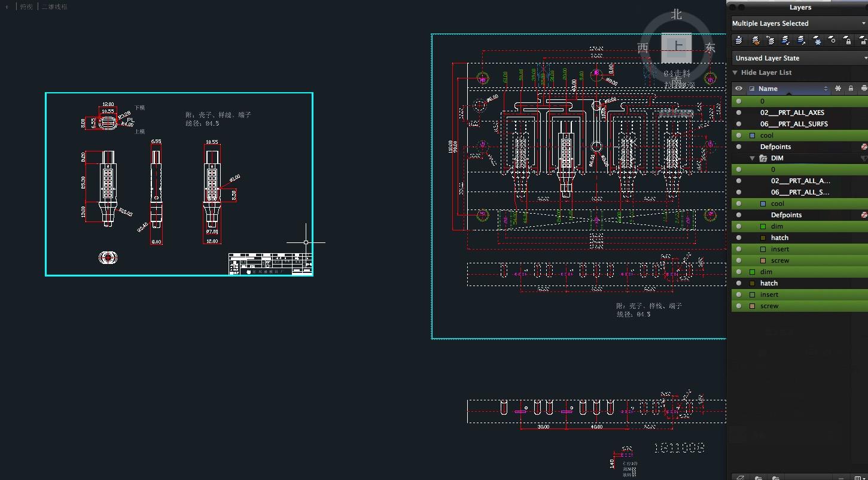Click the New Layer icon at panel bottom

tap(741, 477)
